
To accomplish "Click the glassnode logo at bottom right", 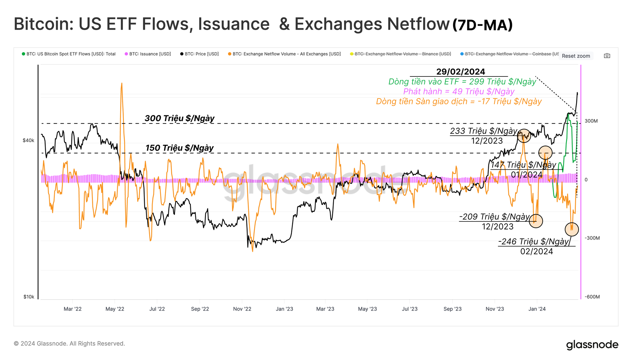I will (x=592, y=344).
